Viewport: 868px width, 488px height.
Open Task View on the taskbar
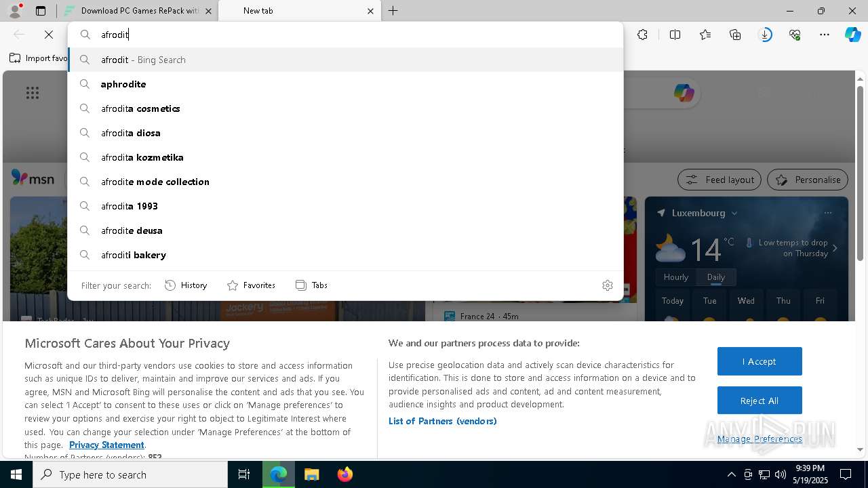tap(244, 474)
